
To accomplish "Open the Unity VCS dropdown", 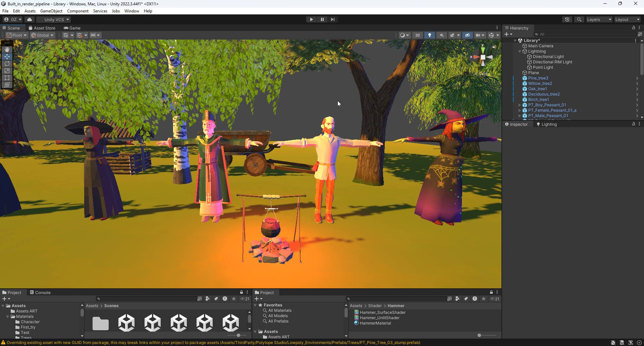I will [x=54, y=19].
